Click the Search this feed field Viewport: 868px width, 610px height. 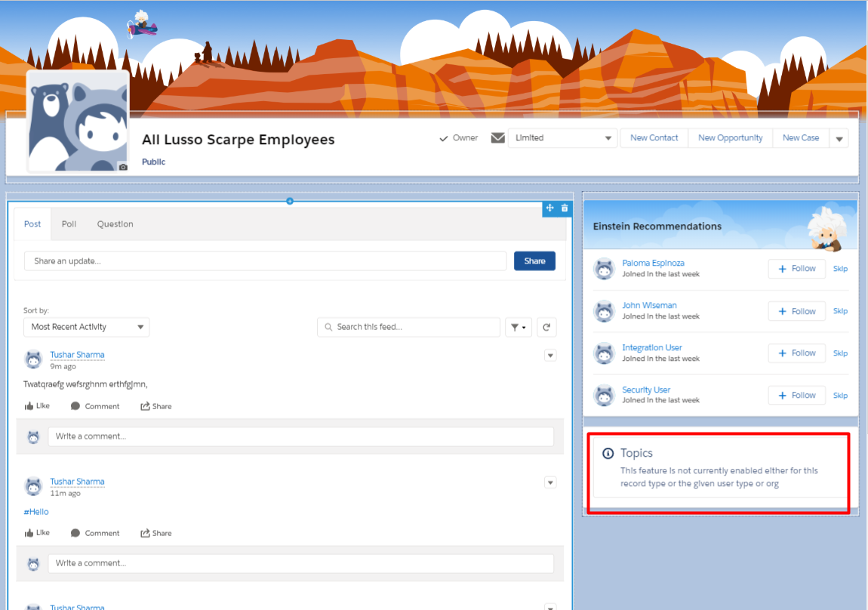[x=408, y=327]
